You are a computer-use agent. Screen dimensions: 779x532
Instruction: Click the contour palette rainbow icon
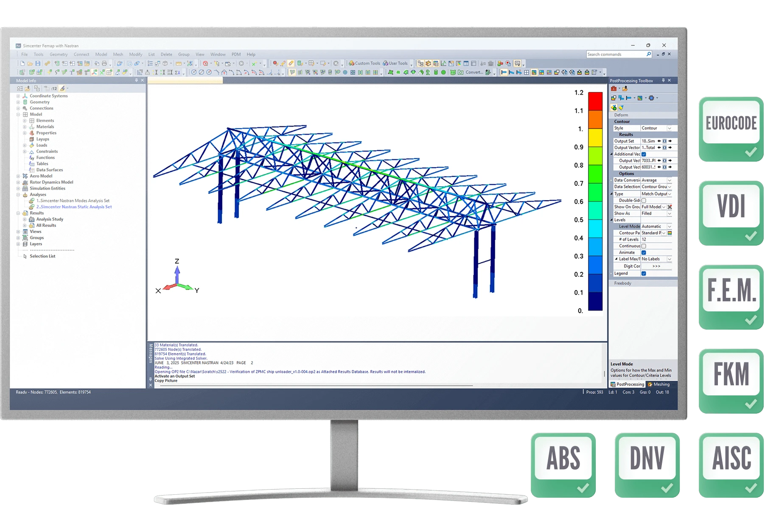670,233
